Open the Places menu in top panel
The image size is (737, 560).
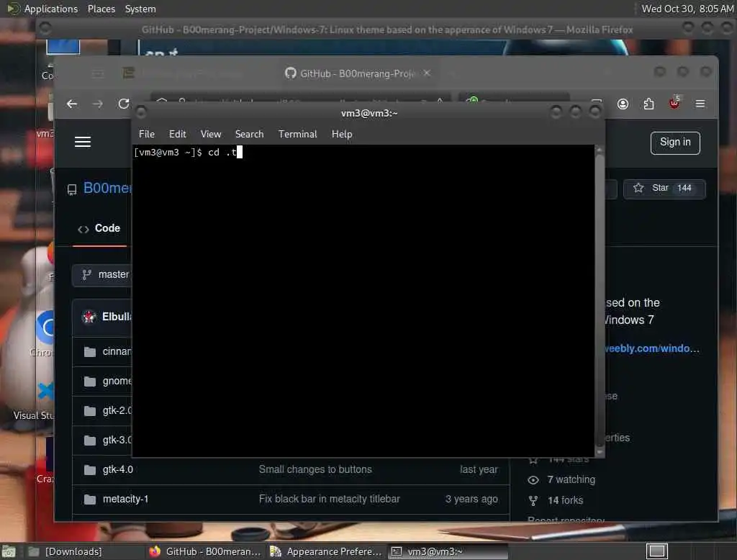[x=101, y=9]
